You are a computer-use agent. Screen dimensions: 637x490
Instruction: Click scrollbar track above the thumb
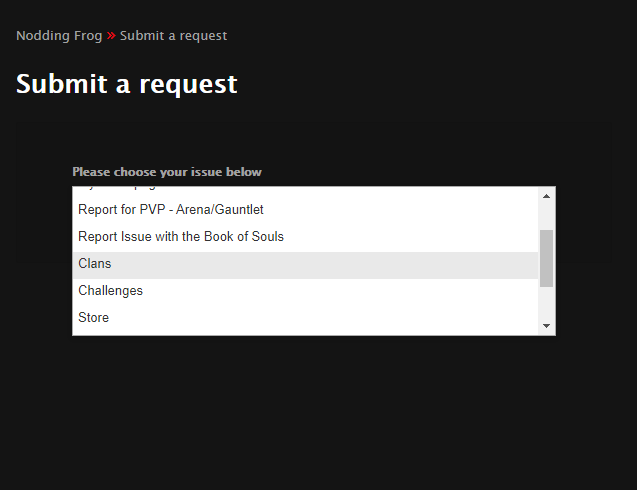(546, 216)
